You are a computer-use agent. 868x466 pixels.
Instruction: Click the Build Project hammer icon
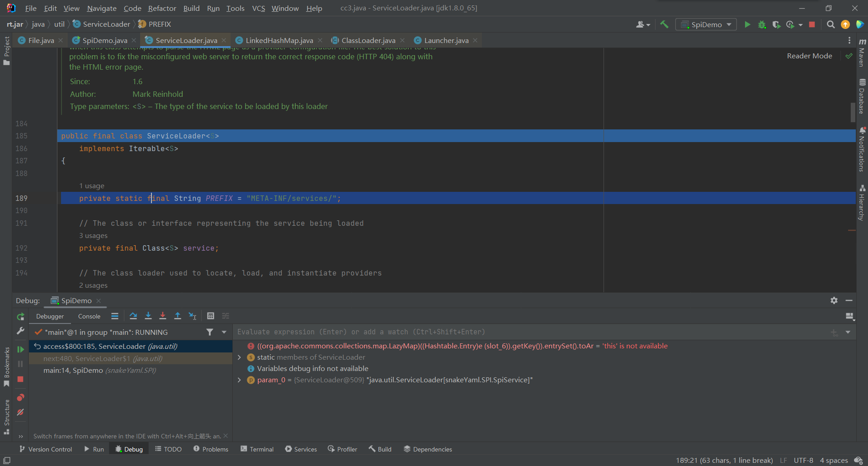(664, 24)
